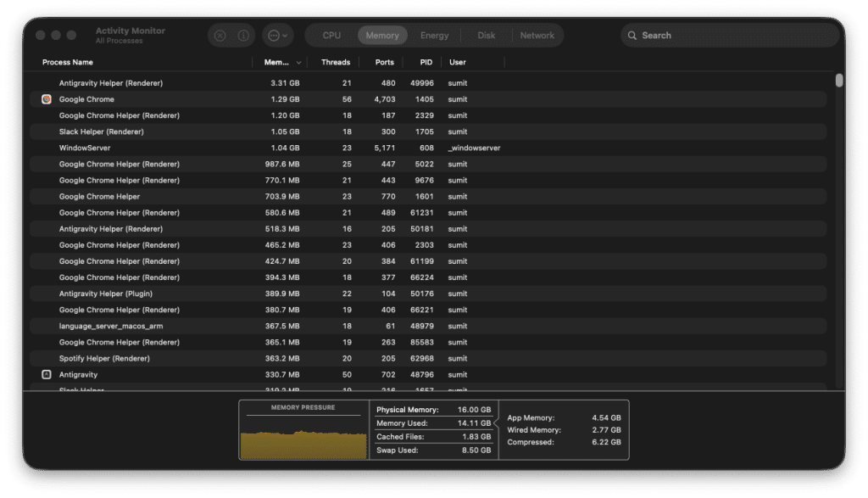
Task: Click the Activity Monitor window title
Action: [x=130, y=31]
